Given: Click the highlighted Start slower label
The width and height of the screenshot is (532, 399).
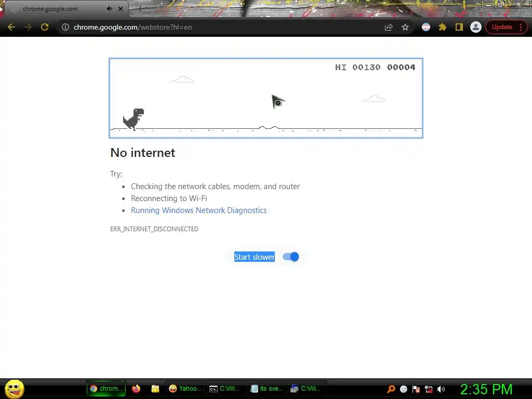Looking at the screenshot, I should 255,257.
